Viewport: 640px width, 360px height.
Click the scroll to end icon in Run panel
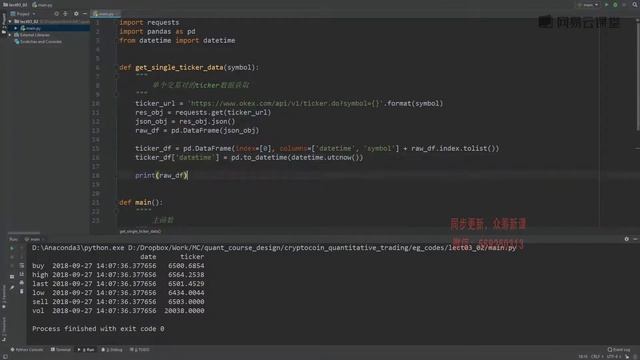click(22, 274)
